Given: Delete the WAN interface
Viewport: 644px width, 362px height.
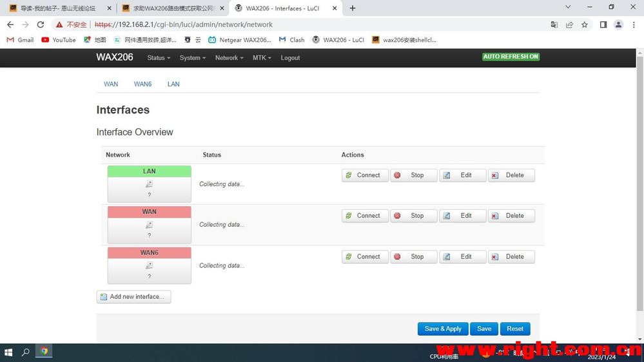Looking at the screenshot, I should (511, 216).
